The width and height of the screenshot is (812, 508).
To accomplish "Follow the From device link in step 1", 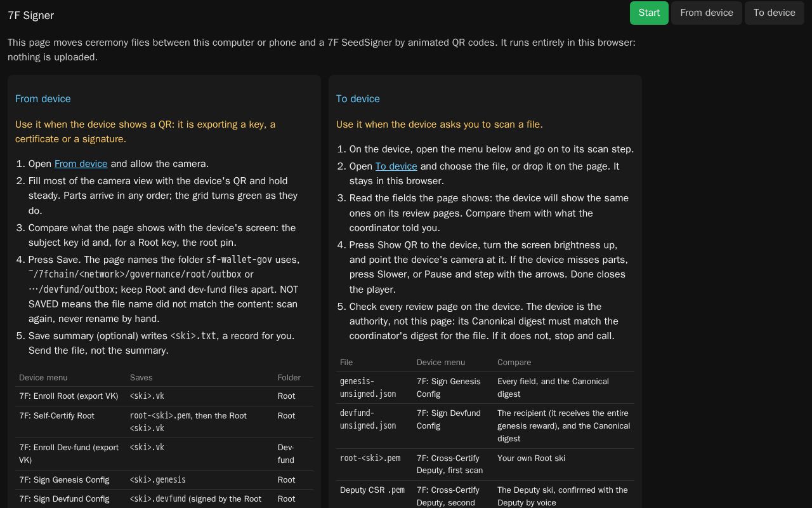I will coord(81,164).
